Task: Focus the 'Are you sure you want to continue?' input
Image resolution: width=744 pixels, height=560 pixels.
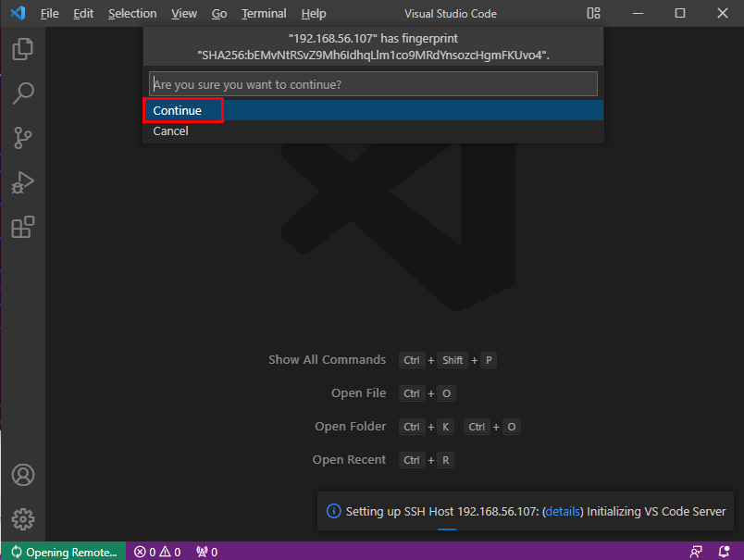Action: (373, 84)
